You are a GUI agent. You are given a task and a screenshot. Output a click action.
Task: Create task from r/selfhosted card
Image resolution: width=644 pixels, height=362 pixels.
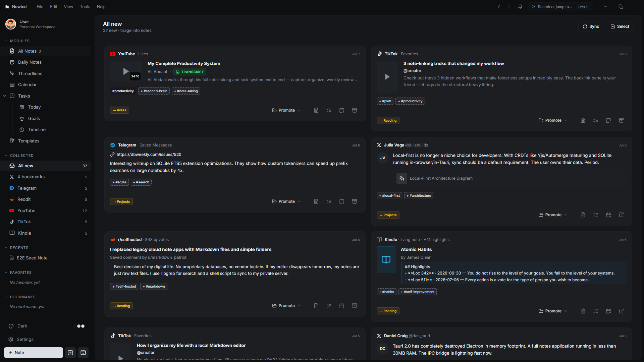point(329,306)
